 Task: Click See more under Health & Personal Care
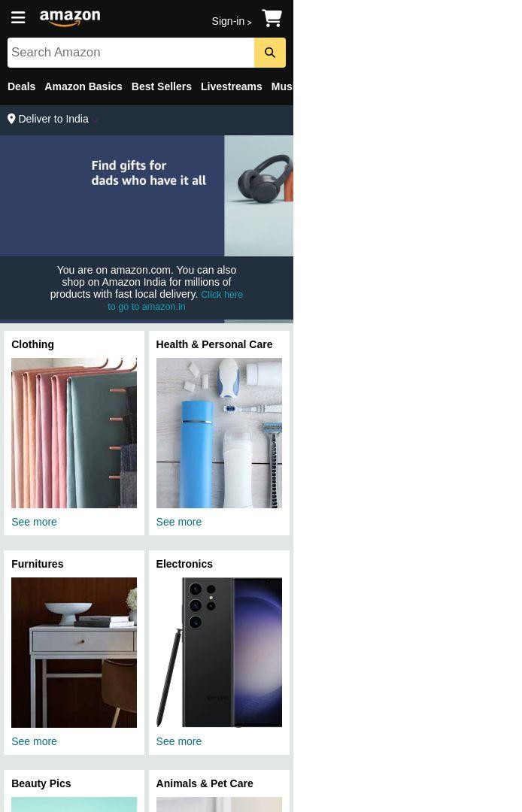click(179, 522)
